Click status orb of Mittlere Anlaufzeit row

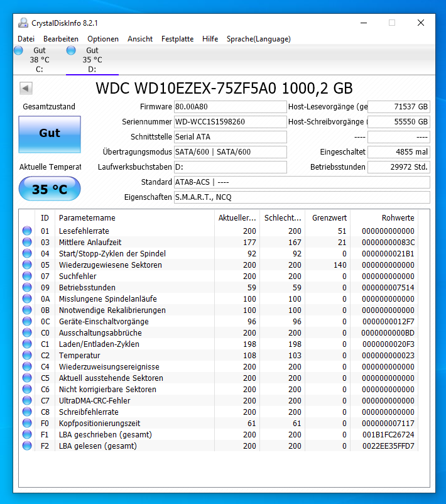coord(27,242)
